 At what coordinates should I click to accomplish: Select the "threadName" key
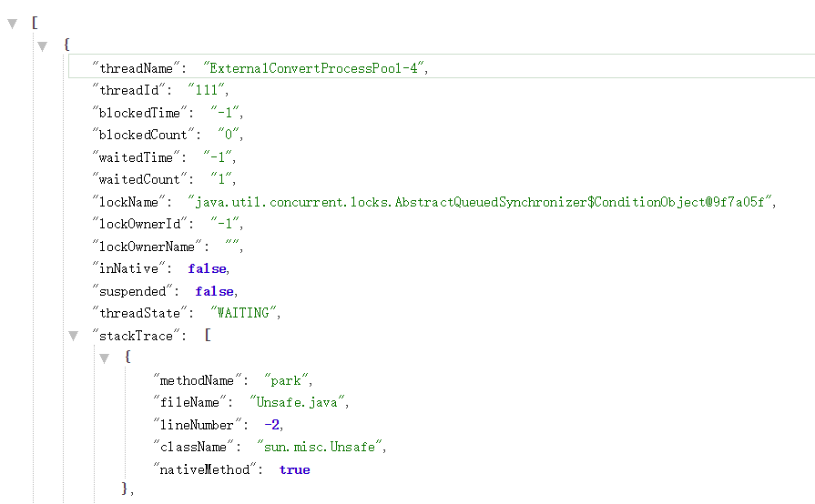tap(137, 68)
